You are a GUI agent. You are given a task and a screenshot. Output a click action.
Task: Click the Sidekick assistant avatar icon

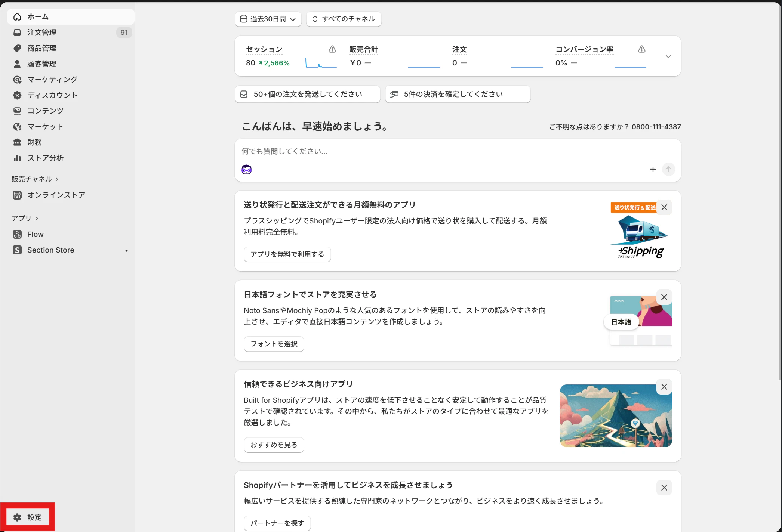pyautogui.click(x=247, y=170)
